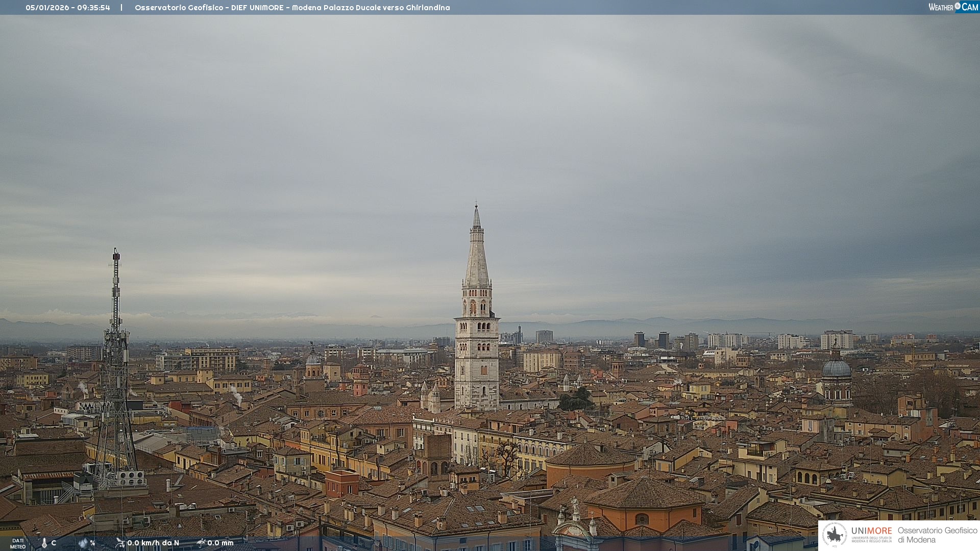
Task: Click the DATI METEO label
Action: (x=18, y=543)
